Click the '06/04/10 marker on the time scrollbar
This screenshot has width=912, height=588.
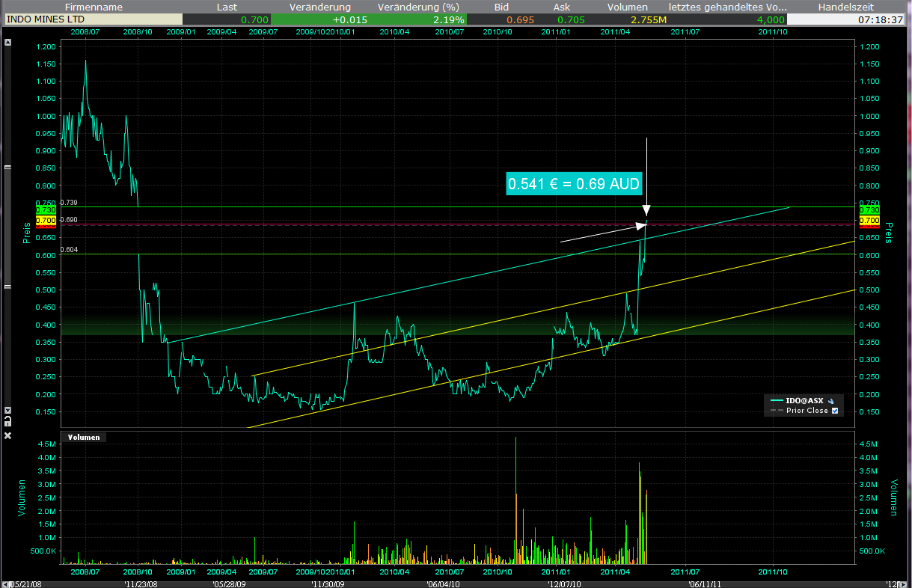[443, 584]
